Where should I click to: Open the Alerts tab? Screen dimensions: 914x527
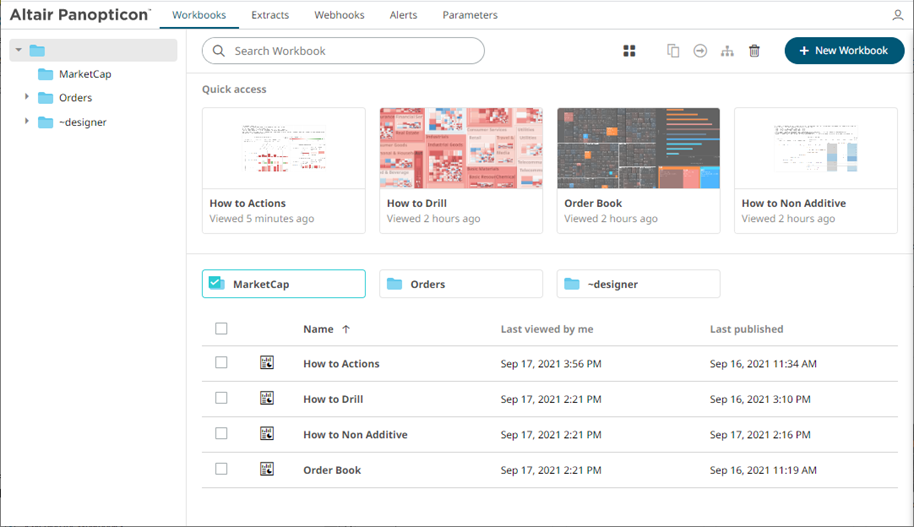pos(403,16)
